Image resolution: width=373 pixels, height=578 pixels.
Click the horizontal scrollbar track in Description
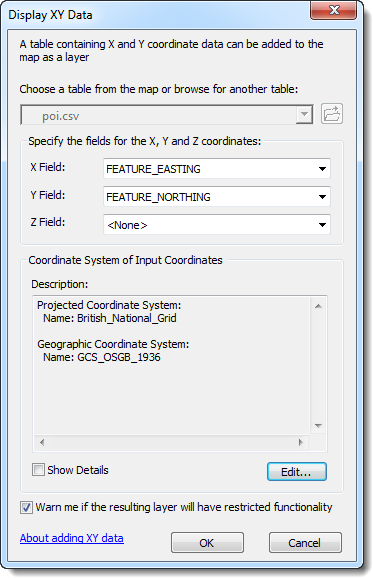pos(171,442)
